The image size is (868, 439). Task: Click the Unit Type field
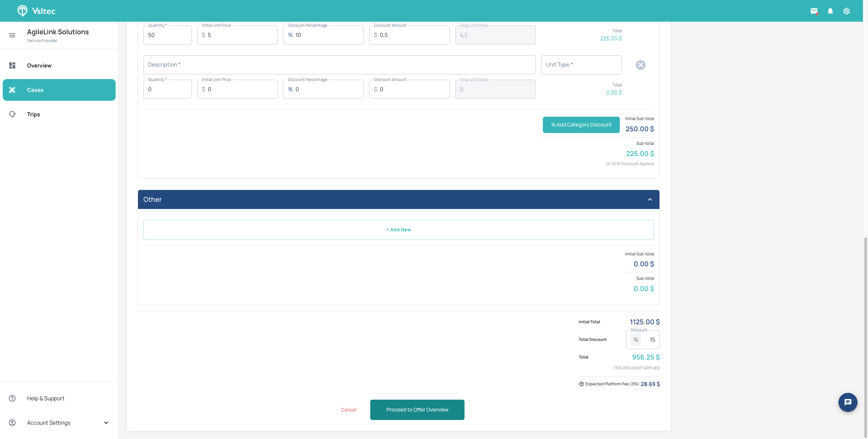pyautogui.click(x=581, y=65)
